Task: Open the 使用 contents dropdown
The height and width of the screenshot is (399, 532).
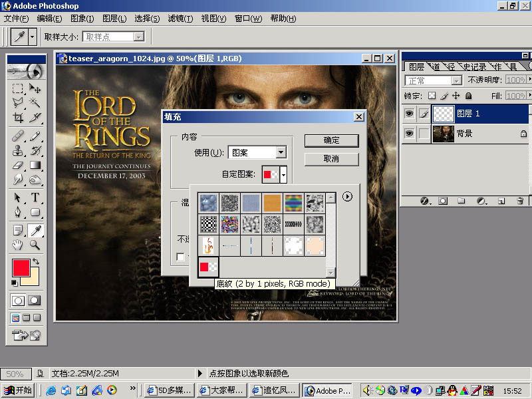Action: point(281,152)
